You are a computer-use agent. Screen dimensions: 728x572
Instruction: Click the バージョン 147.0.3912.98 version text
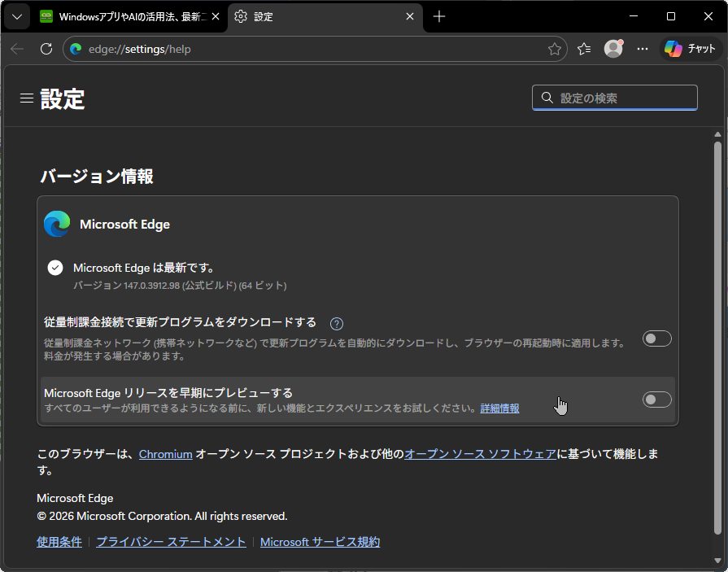pos(180,286)
